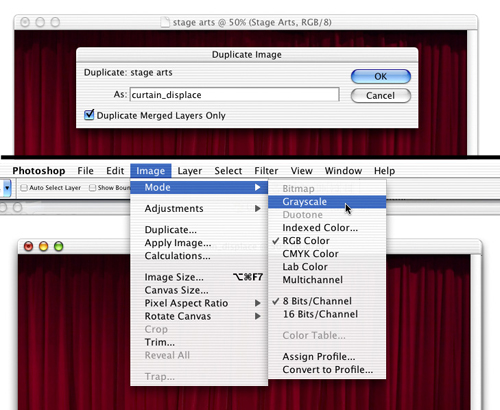The width and height of the screenshot is (500, 410).
Task: Click document icon in stage arts title bar
Action: point(165,22)
